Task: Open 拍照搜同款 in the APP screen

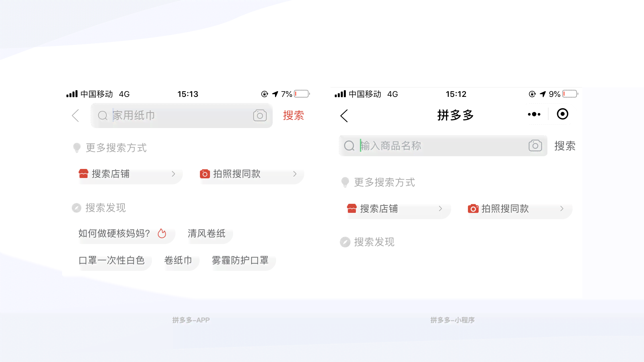Action: [251, 174]
